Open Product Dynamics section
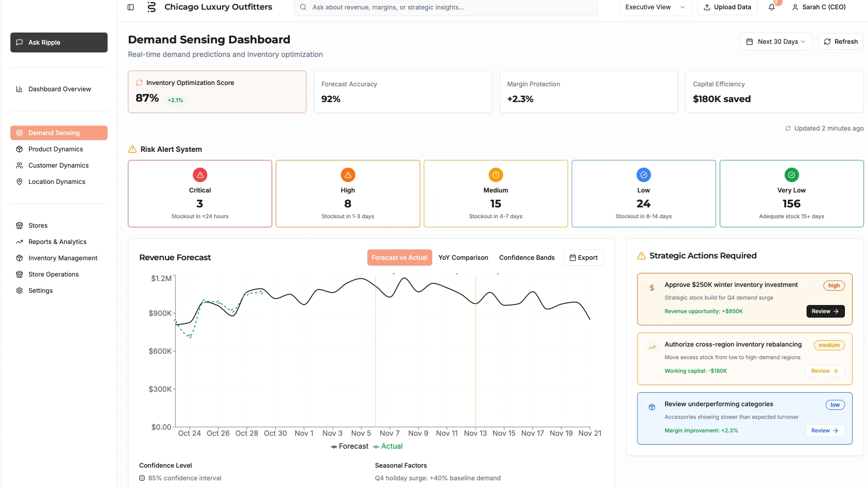Image resolution: width=868 pixels, height=488 pixels. pyautogui.click(x=55, y=149)
